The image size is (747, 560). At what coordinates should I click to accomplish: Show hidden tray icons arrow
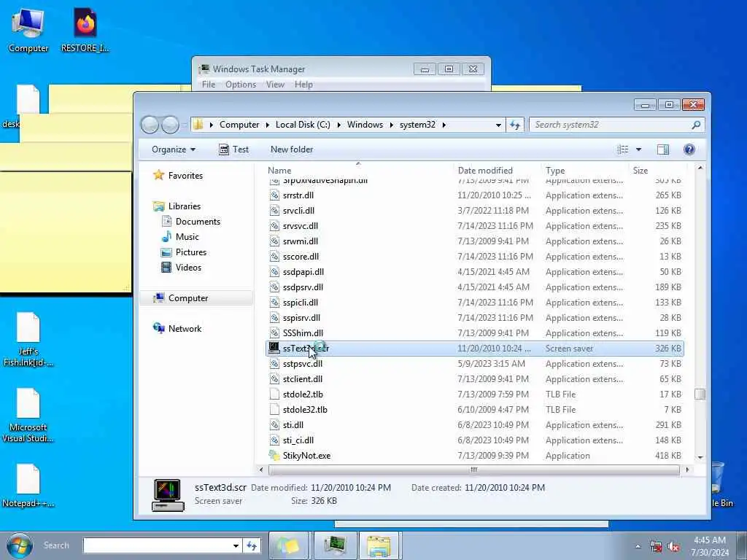(x=638, y=546)
